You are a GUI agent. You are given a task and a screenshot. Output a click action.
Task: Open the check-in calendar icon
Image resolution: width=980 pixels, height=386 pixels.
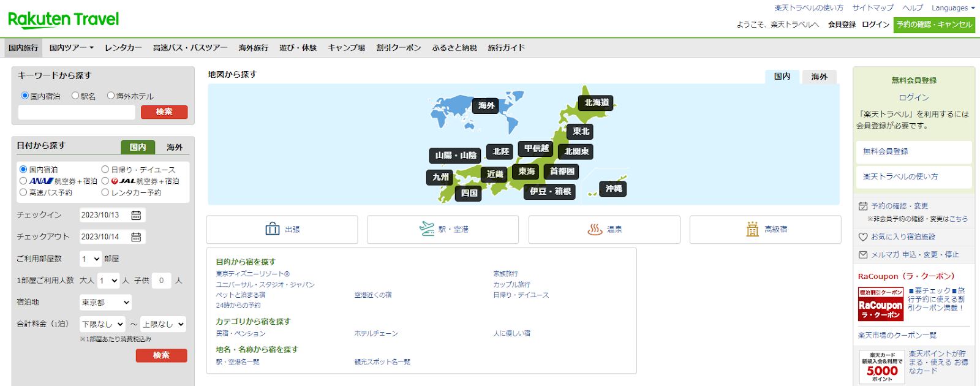coord(136,215)
